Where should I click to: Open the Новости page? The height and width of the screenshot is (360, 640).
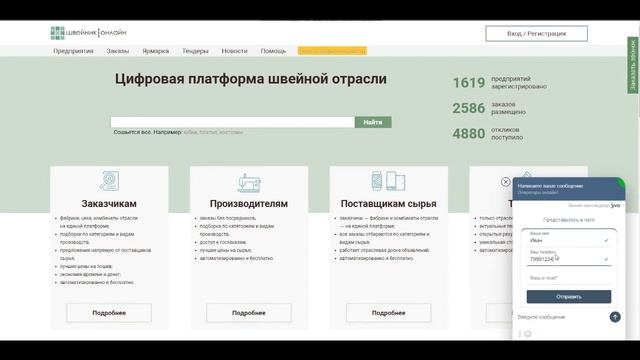pos(234,51)
